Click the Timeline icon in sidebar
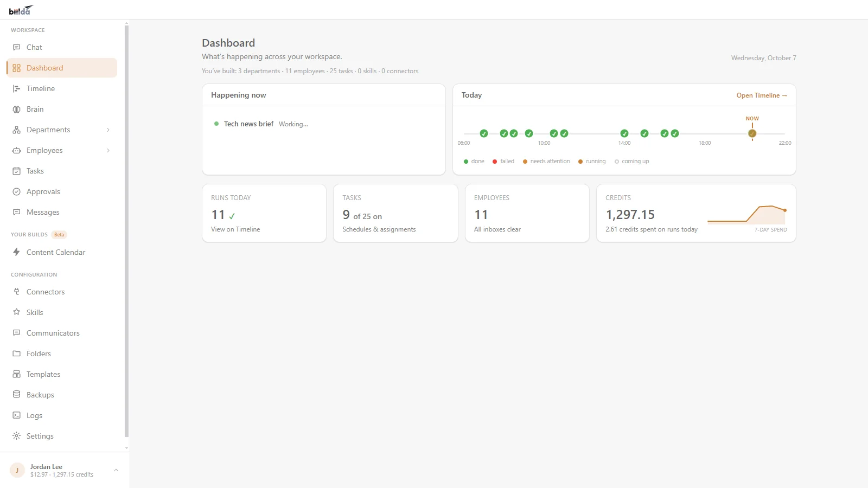Viewport: 868px width, 488px height. pos(17,88)
